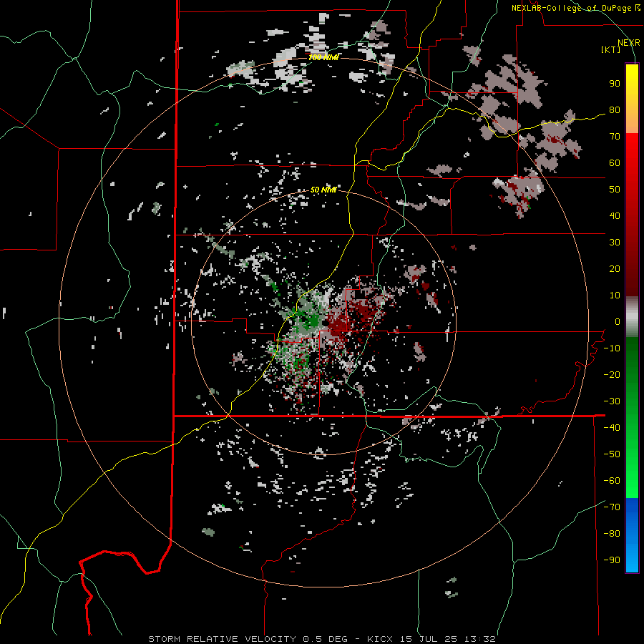Select the -60 value on velocity scale
Viewport: 644px width, 644px height.
(x=612, y=481)
